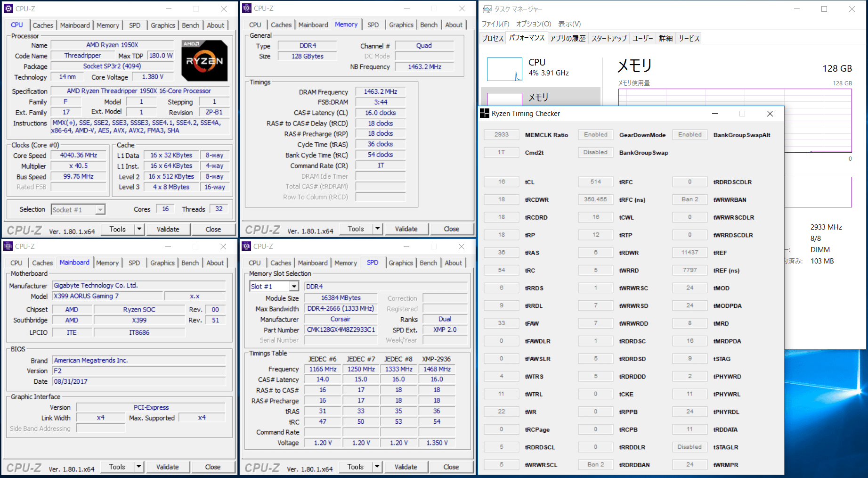Click the Task Manager icon in its title bar

pos(488,9)
